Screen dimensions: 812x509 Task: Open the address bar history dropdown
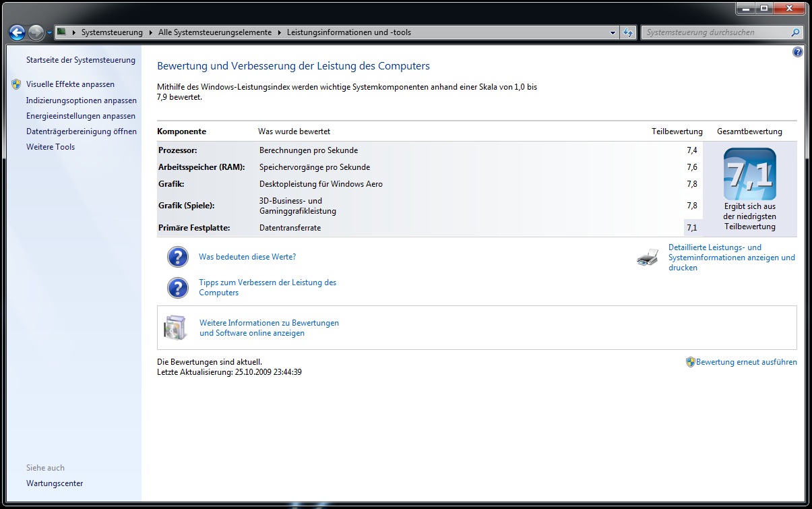613,32
